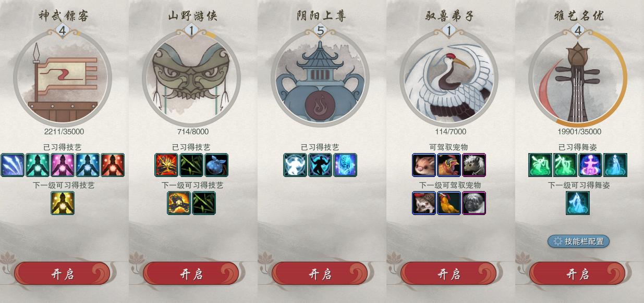Screen dimensions: 644x303
Task: Select the golden glowing figure next-level skill
Action: tap(63, 203)
